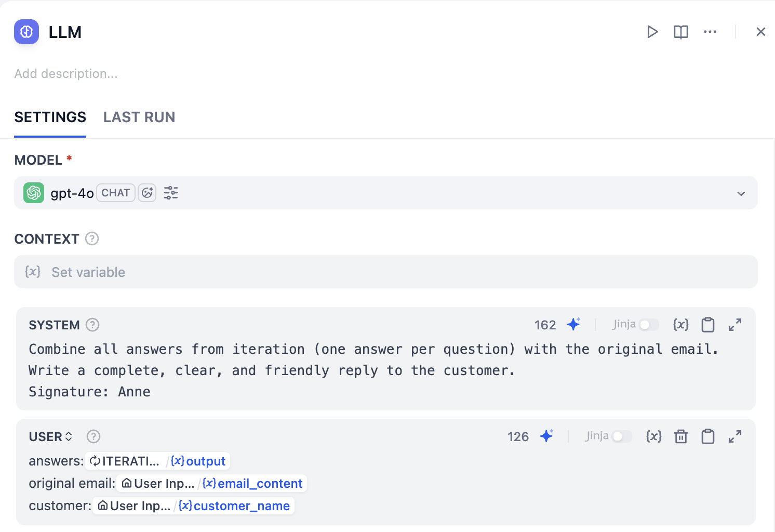
Task: Select the SETTINGS tab
Action: coord(50,117)
